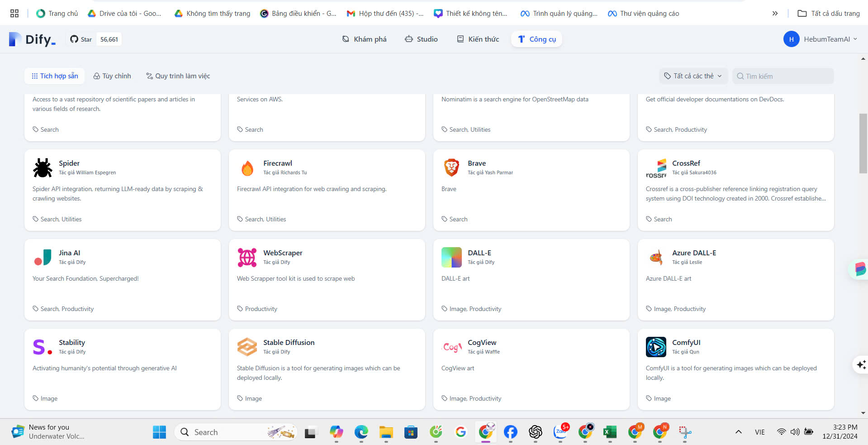Click the ComfyUI logo icon
868x445 pixels.
coord(656,347)
